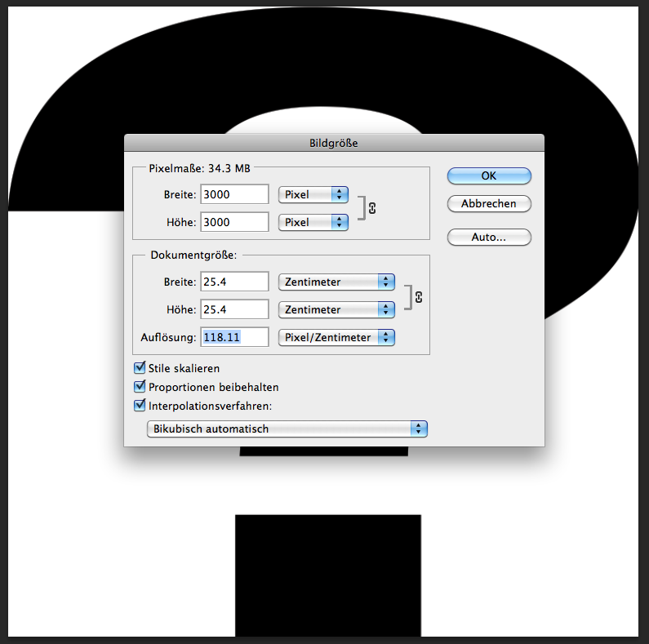Open the Pixel unit dropdown for Höhe
The height and width of the screenshot is (644, 649).
pos(313,222)
